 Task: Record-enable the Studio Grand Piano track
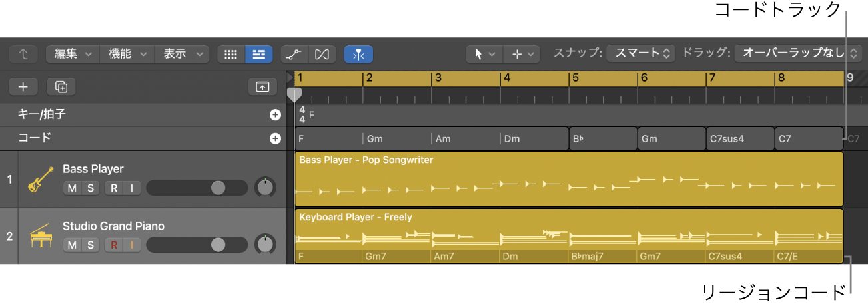[114, 245]
